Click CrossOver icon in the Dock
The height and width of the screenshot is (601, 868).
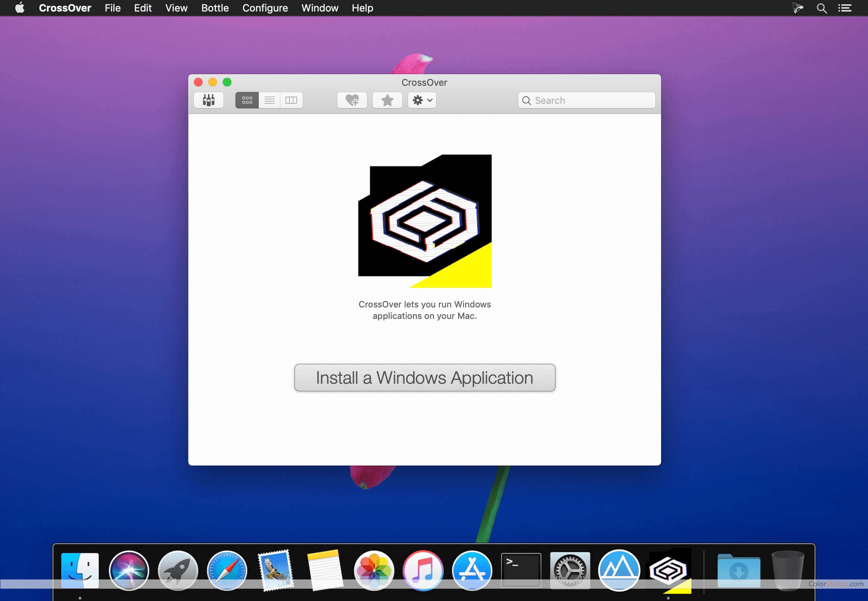point(669,570)
